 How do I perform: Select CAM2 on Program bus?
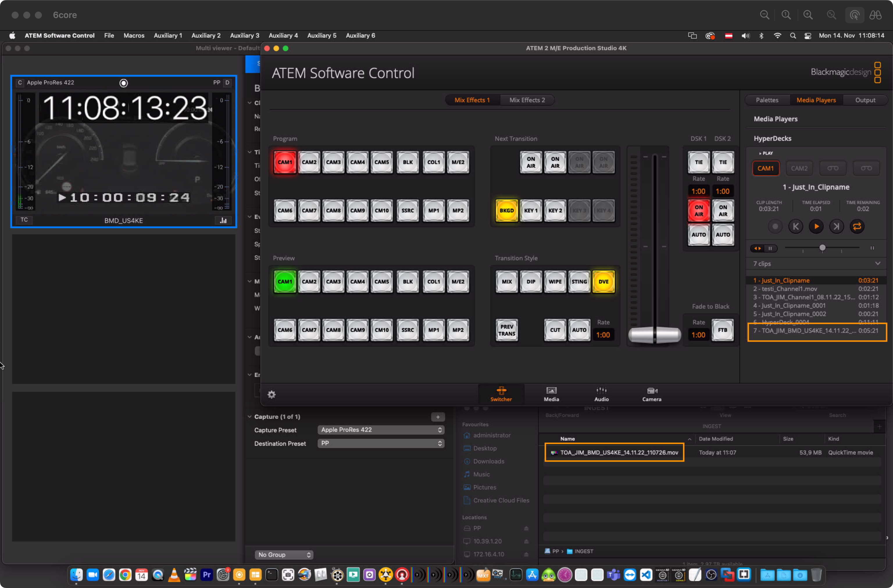(309, 162)
